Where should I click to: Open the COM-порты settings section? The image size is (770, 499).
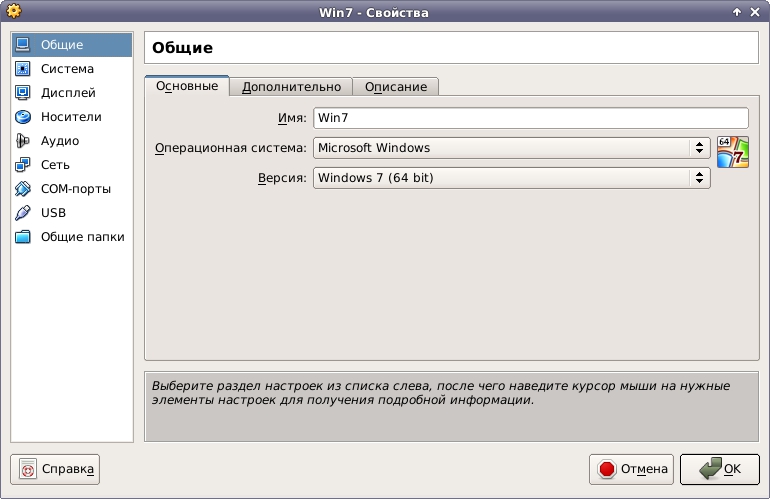72,189
